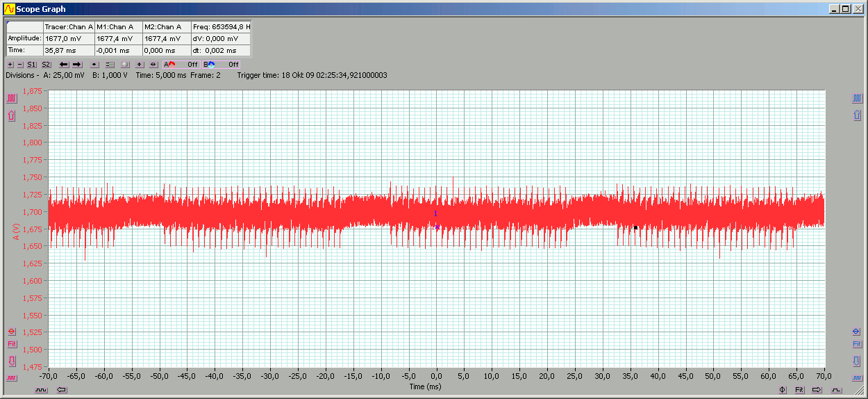Image resolution: width=868 pixels, height=399 pixels.
Task: Click the tracer time 35,87 ms cell
Action: coord(68,51)
